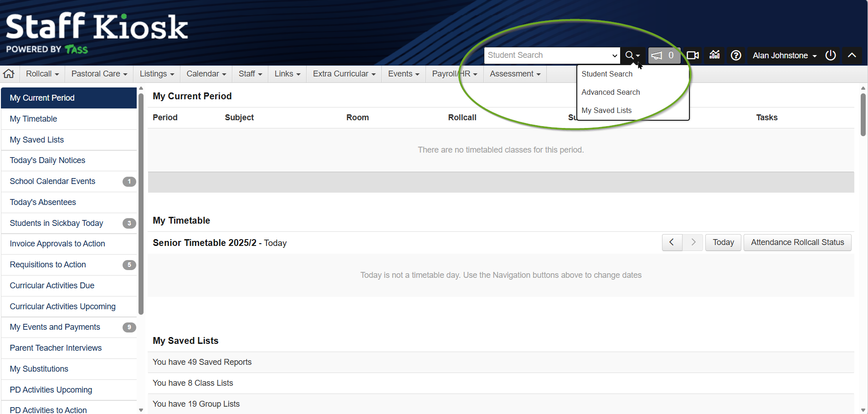This screenshot has height=414, width=868.
Task: Go to previous timetable day
Action: [672, 242]
